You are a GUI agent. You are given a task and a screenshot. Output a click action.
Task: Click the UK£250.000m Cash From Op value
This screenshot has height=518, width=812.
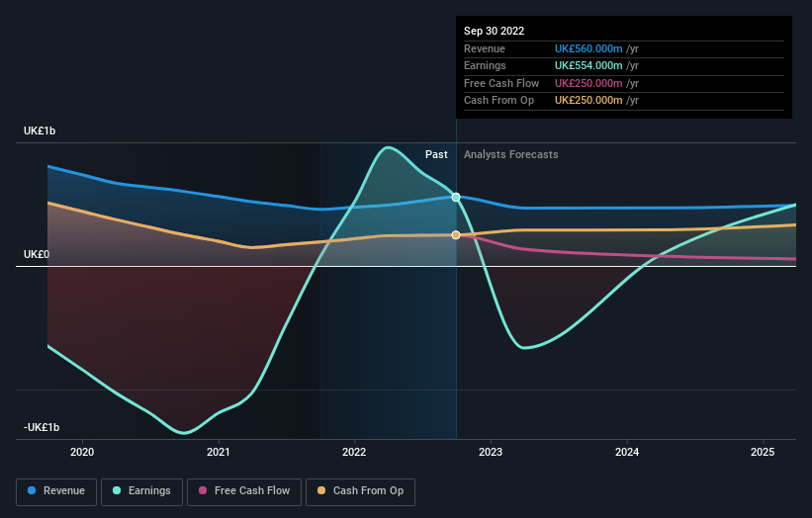point(588,101)
